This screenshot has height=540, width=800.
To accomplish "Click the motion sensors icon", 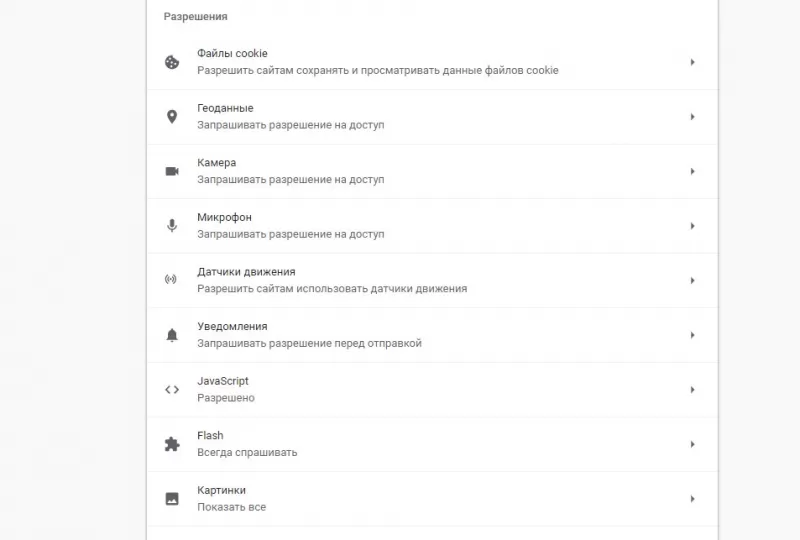I will pos(171,280).
